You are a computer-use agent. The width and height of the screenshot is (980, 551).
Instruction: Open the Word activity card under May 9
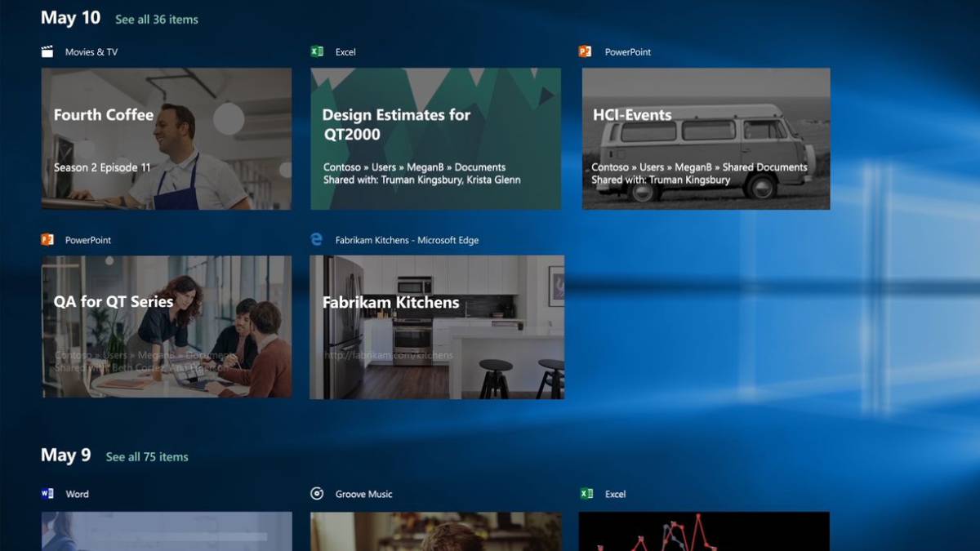click(x=167, y=531)
